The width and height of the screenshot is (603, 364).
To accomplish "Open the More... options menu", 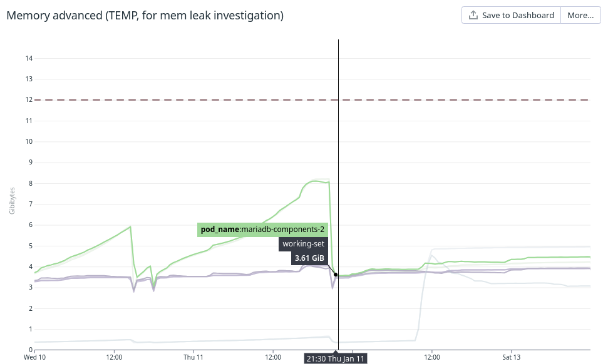I will click(580, 16).
